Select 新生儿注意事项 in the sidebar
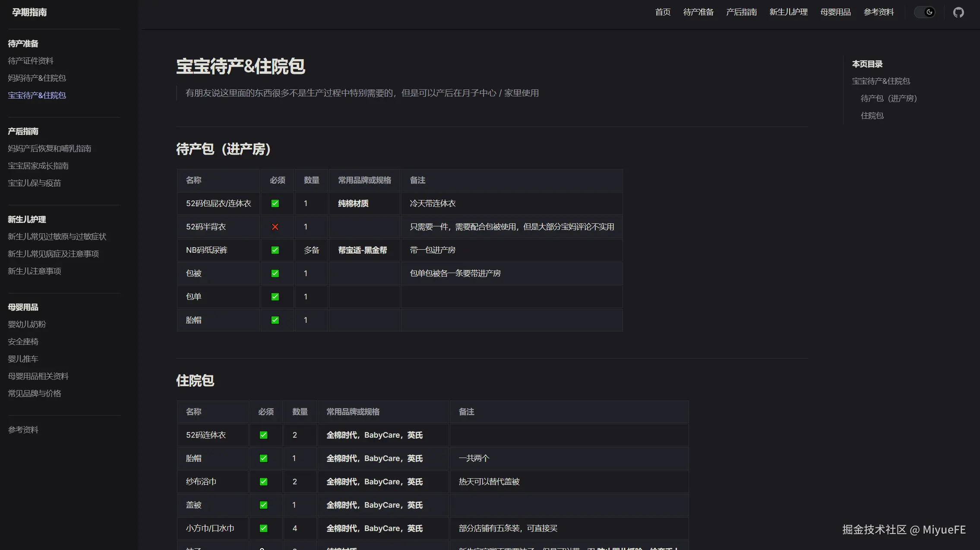Viewport: 980px width, 550px height. pyautogui.click(x=34, y=271)
